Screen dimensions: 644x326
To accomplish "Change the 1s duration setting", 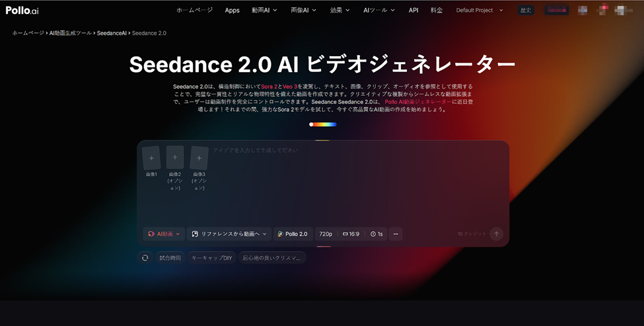I will [x=376, y=234].
